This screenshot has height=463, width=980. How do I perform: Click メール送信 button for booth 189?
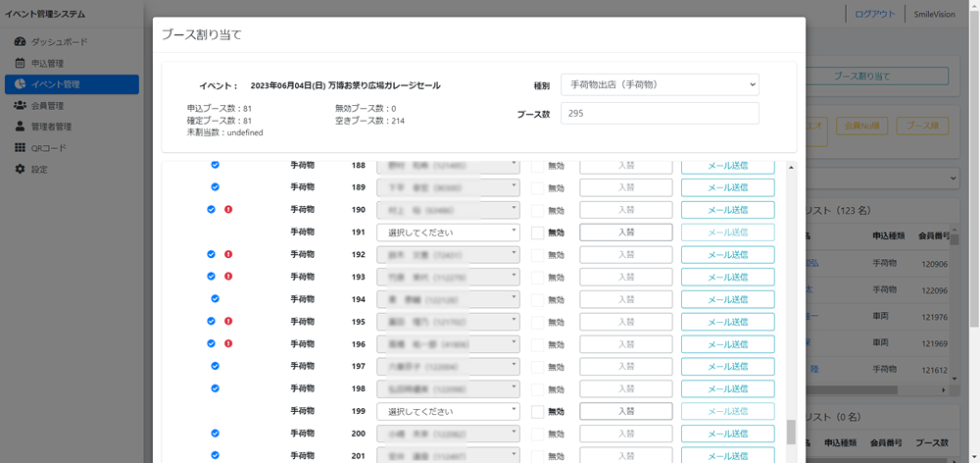click(728, 187)
